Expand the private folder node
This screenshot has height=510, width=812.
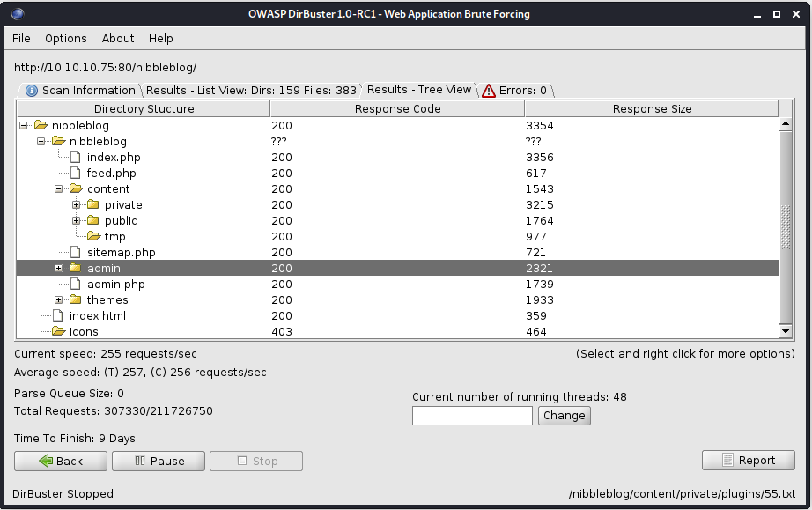point(77,205)
